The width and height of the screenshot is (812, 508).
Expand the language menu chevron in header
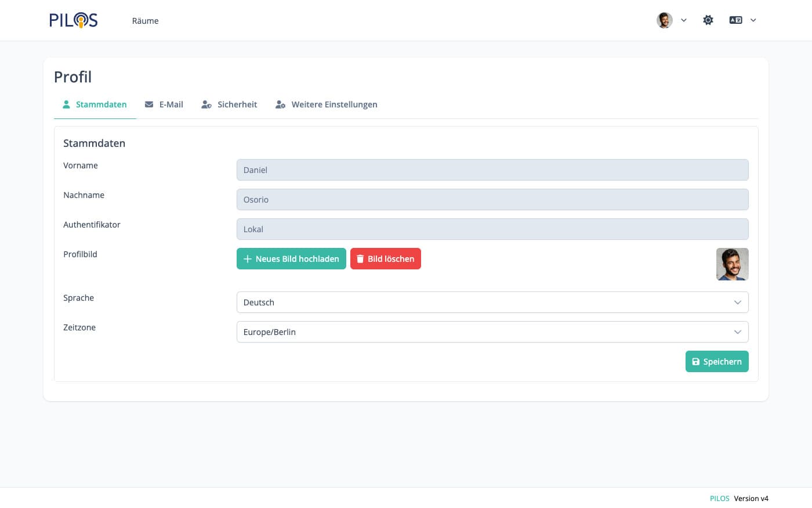pyautogui.click(x=753, y=20)
